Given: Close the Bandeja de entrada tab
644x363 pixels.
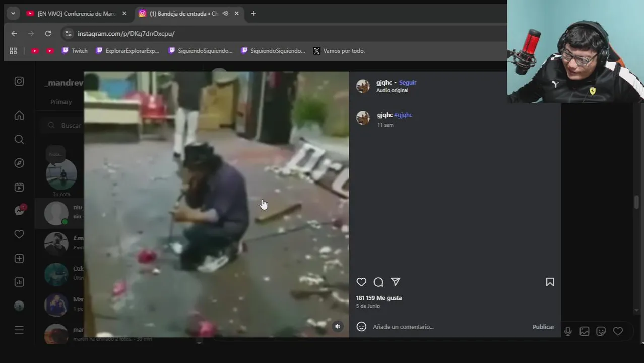Looking at the screenshot, I should click(x=236, y=14).
